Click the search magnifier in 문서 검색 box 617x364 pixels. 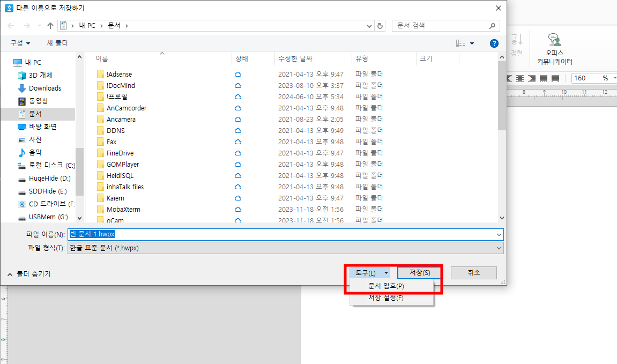click(492, 25)
